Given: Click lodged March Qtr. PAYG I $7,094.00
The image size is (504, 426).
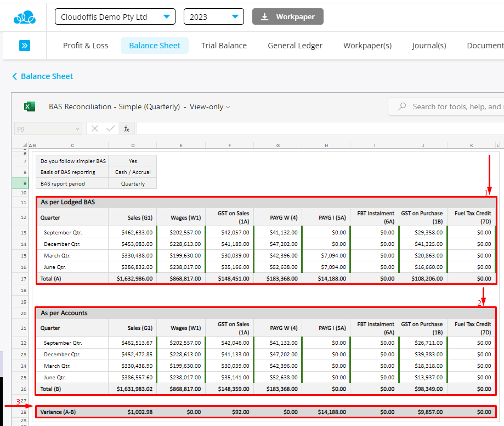Looking at the screenshot, I should coord(326,255).
